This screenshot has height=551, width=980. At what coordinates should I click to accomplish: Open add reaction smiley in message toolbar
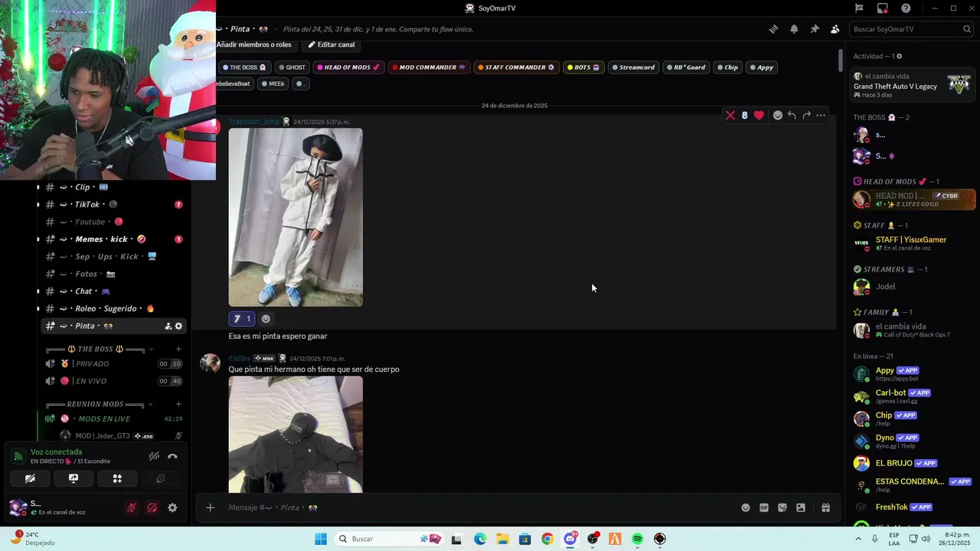pyautogui.click(x=777, y=116)
